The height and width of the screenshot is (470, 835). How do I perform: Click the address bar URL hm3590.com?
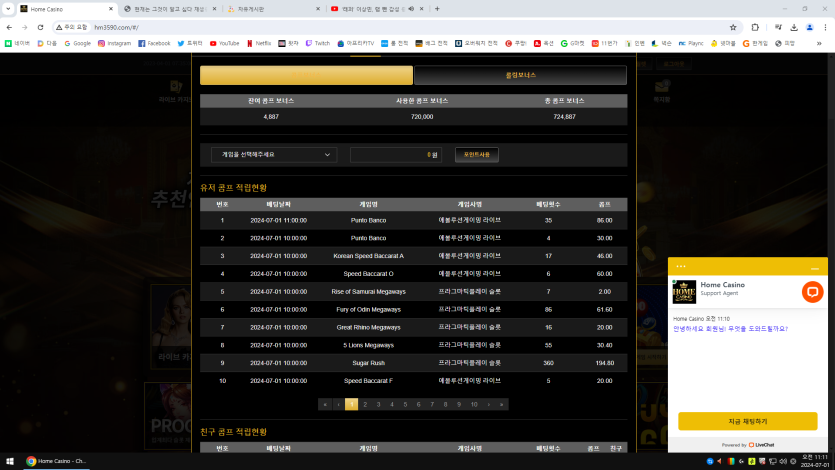[116, 27]
